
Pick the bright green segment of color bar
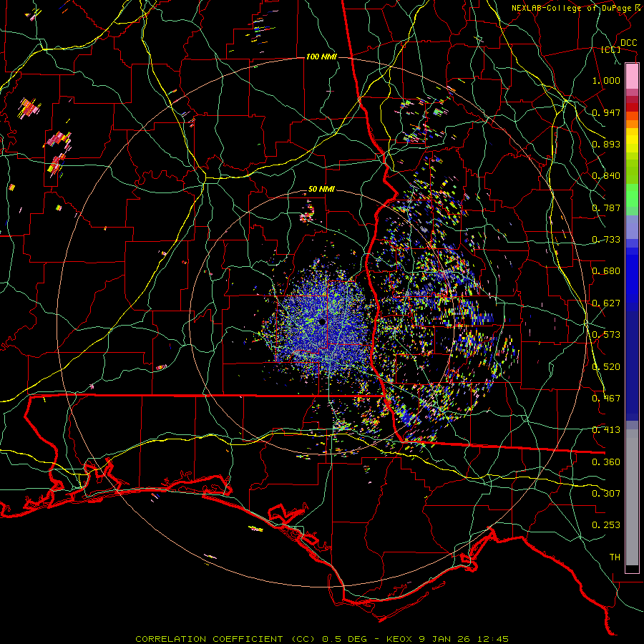point(632,195)
